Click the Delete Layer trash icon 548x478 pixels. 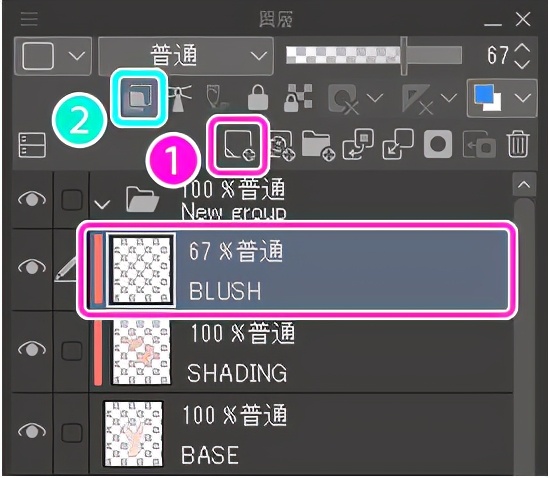point(518,144)
